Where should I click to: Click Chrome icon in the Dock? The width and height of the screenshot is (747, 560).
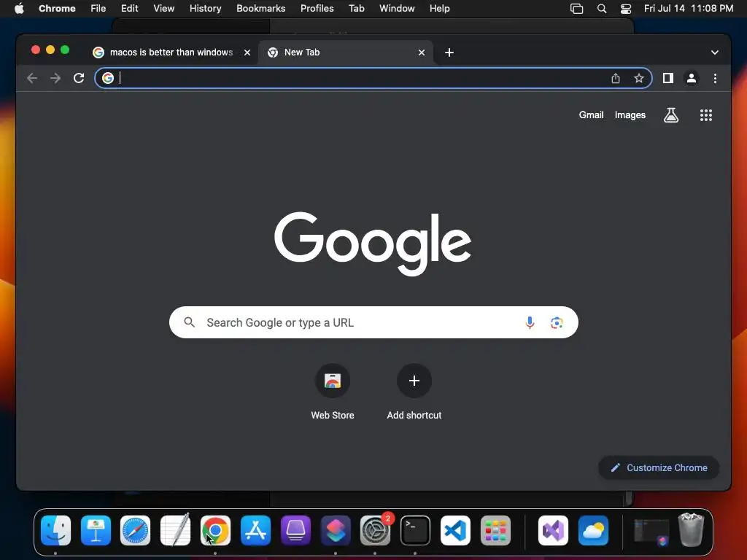[x=215, y=531]
